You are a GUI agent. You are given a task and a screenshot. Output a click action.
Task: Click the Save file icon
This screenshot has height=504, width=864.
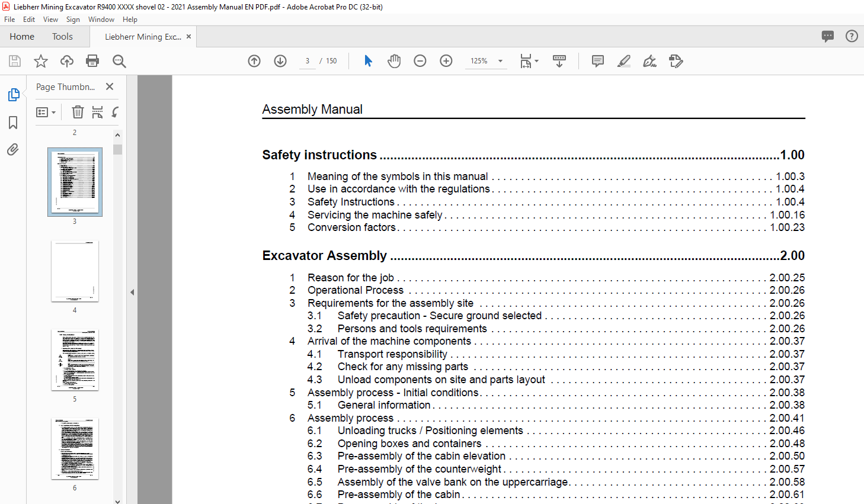(15, 61)
